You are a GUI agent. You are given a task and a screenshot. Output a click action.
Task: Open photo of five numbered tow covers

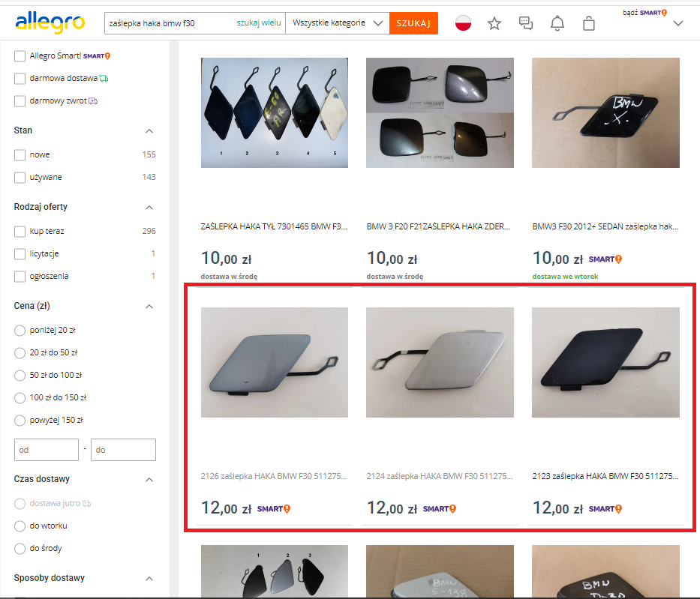pyautogui.click(x=275, y=113)
